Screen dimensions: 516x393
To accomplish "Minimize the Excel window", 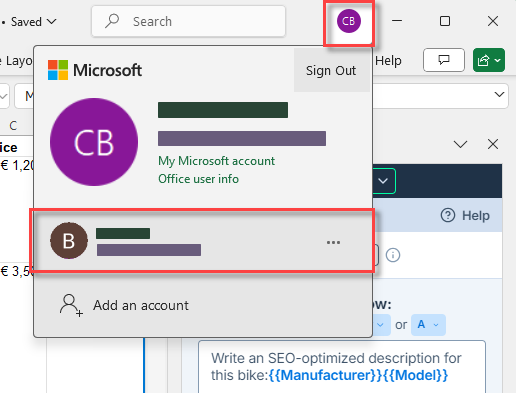I will coord(397,21).
